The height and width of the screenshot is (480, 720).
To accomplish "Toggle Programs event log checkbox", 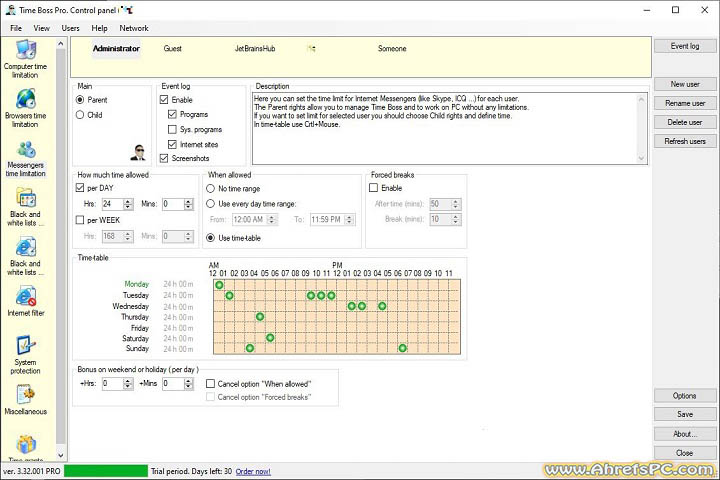I will [172, 114].
